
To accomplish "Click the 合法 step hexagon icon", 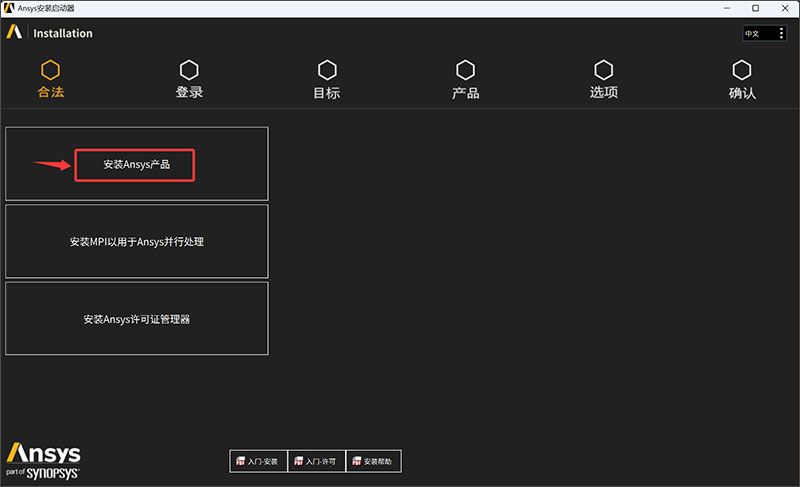I will point(51,70).
